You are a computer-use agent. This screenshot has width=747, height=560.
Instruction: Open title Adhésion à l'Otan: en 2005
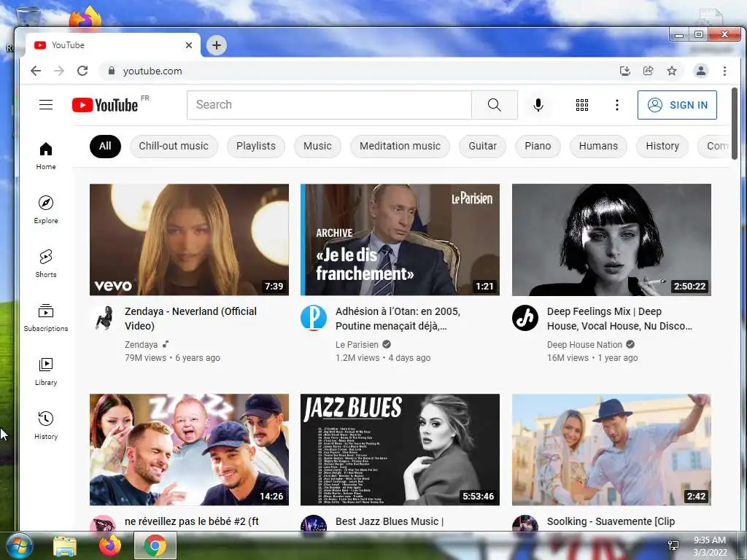click(398, 319)
